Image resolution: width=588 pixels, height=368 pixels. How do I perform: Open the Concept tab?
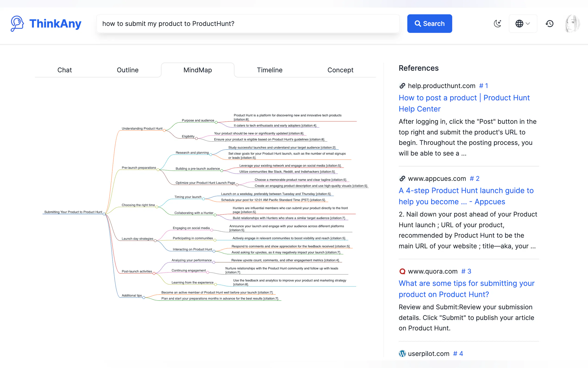pyautogui.click(x=340, y=70)
